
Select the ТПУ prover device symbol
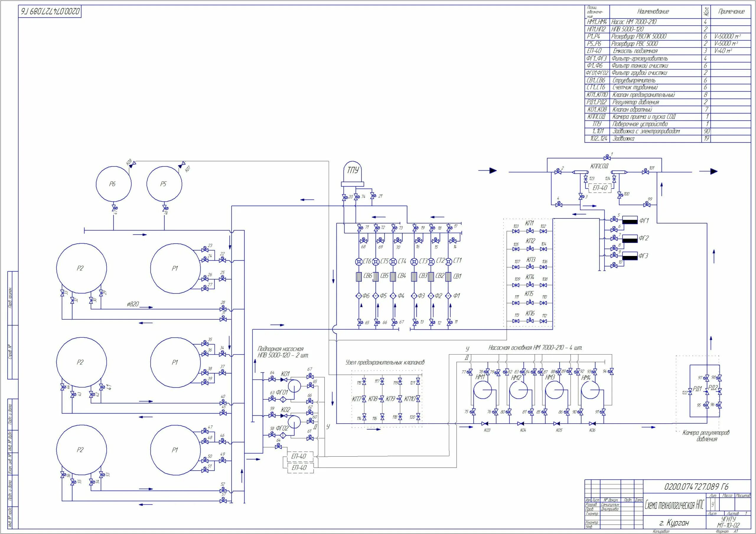[x=353, y=171]
